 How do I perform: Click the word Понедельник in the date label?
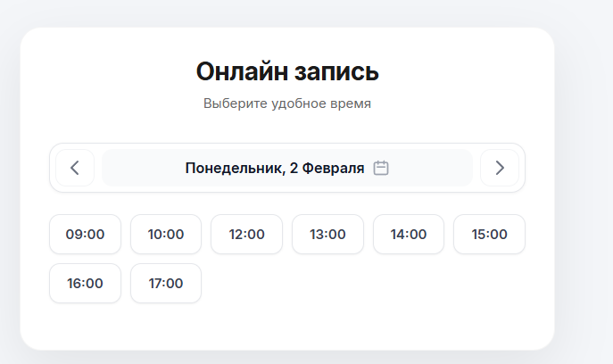tap(234, 168)
